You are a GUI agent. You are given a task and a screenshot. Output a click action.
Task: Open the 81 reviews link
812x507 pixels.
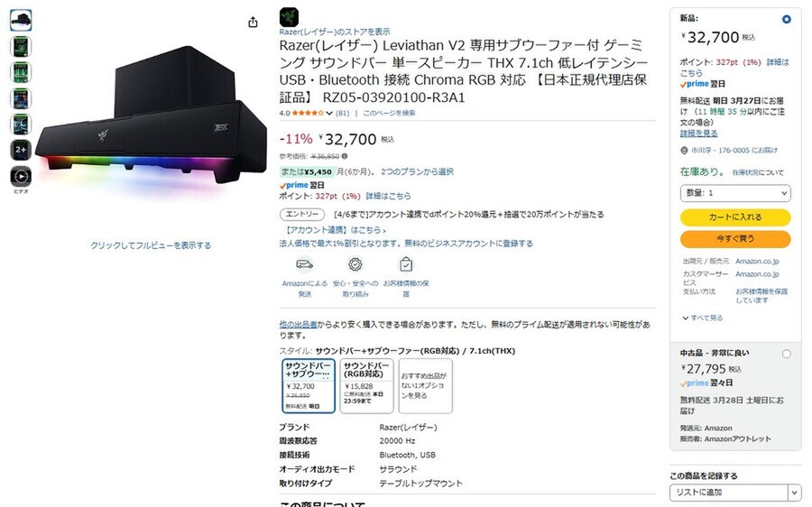pyautogui.click(x=342, y=113)
